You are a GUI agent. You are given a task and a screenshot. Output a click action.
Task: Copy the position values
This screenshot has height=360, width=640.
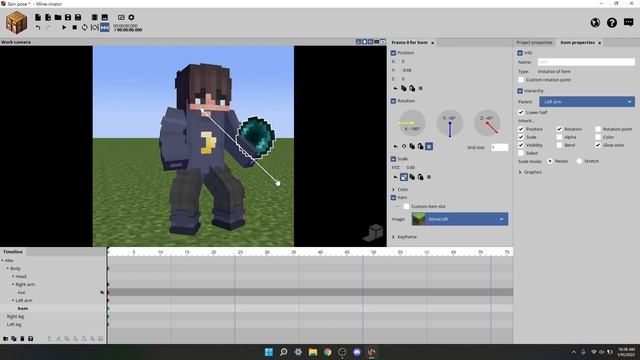click(404, 88)
